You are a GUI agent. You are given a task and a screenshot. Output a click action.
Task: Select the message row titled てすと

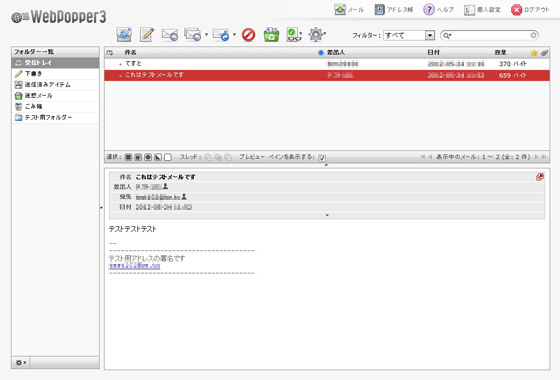pyautogui.click(x=327, y=64)
